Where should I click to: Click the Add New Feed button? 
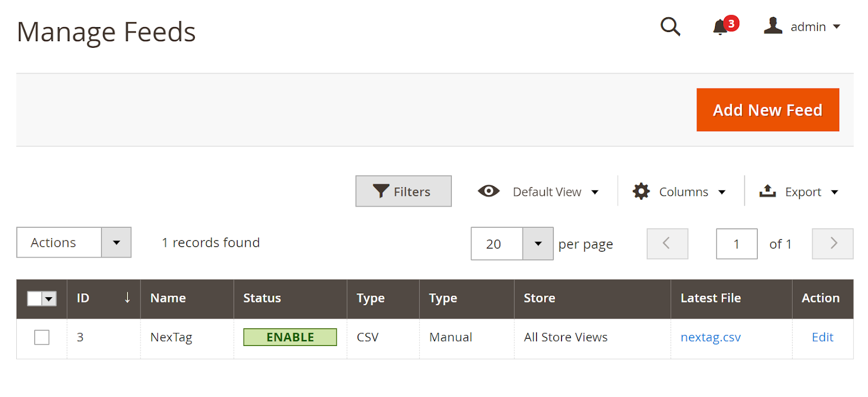768,110
